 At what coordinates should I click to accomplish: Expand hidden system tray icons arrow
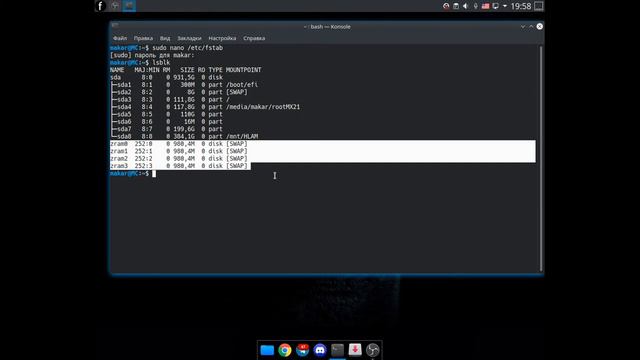pyautogui.click(x=505, y=6)
